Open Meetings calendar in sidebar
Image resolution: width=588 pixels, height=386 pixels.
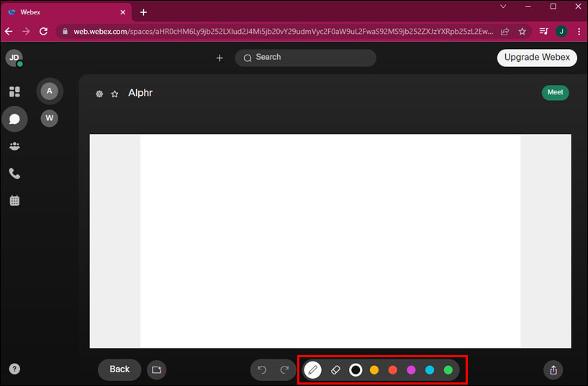(14, 201)
